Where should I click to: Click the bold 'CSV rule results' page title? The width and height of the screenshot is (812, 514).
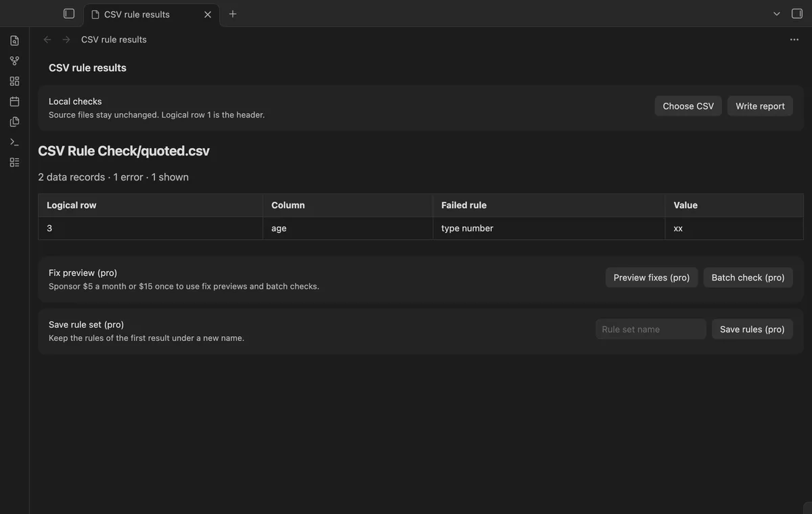[87, 68]
